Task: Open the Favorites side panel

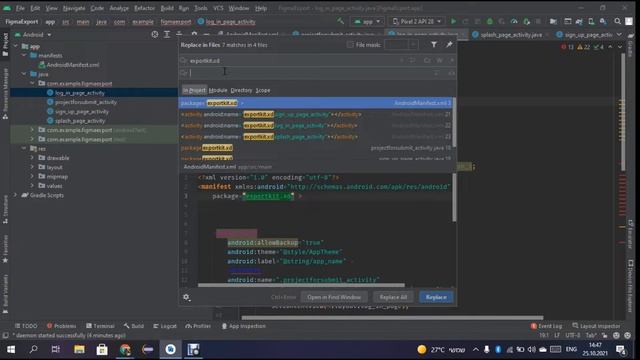Action: point(5,249)
